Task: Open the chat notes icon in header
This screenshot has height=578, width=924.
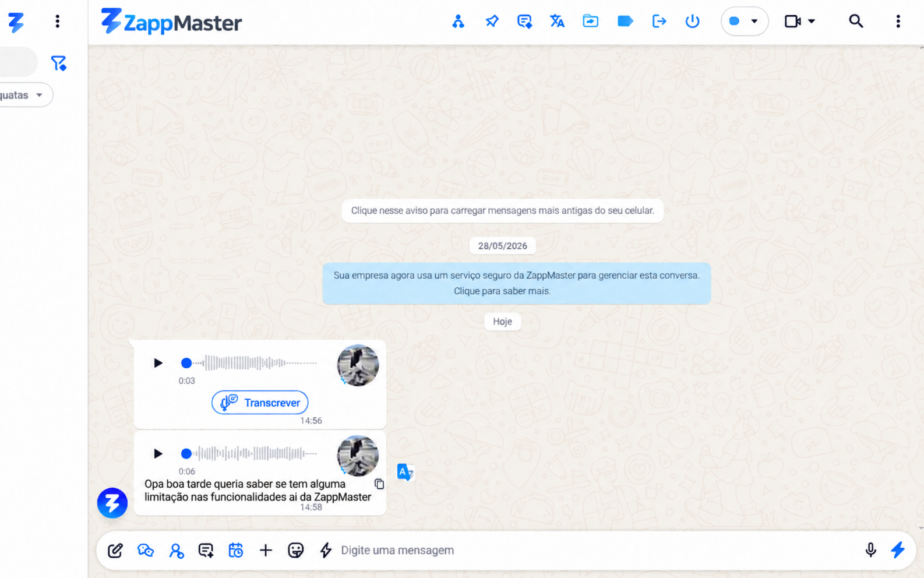Action: tap(524, 22)
